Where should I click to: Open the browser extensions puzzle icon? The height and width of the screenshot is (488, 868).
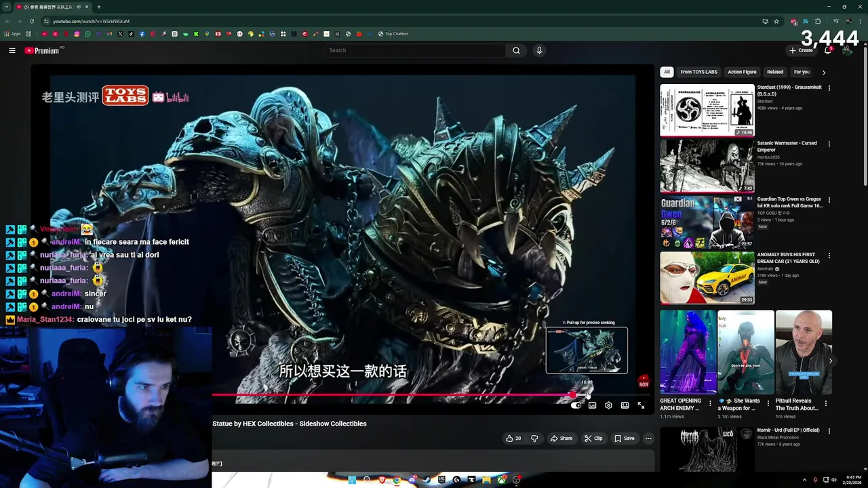click(x=818, y=21)
